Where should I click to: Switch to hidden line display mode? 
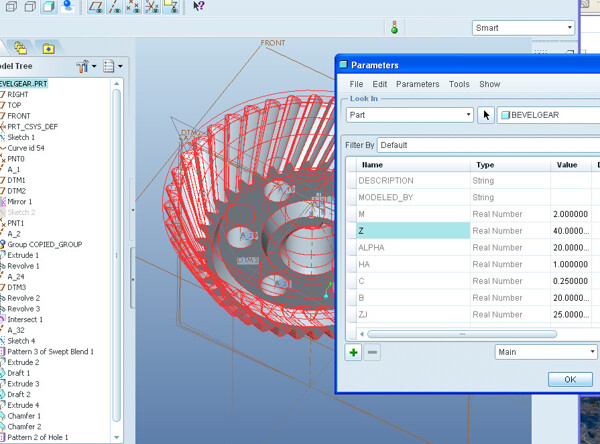(x=11, y=6)
